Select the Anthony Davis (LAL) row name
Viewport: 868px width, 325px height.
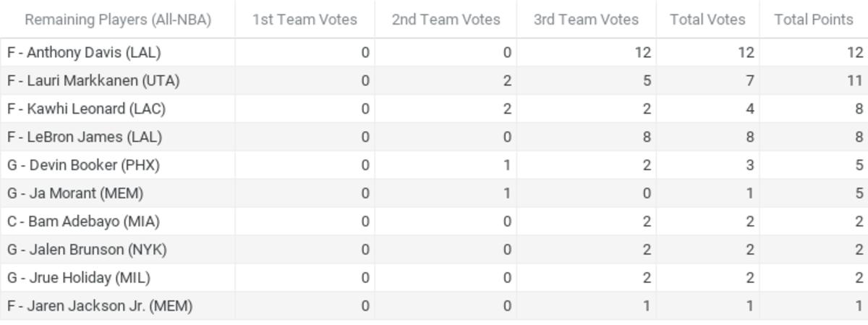coord(84,52)
